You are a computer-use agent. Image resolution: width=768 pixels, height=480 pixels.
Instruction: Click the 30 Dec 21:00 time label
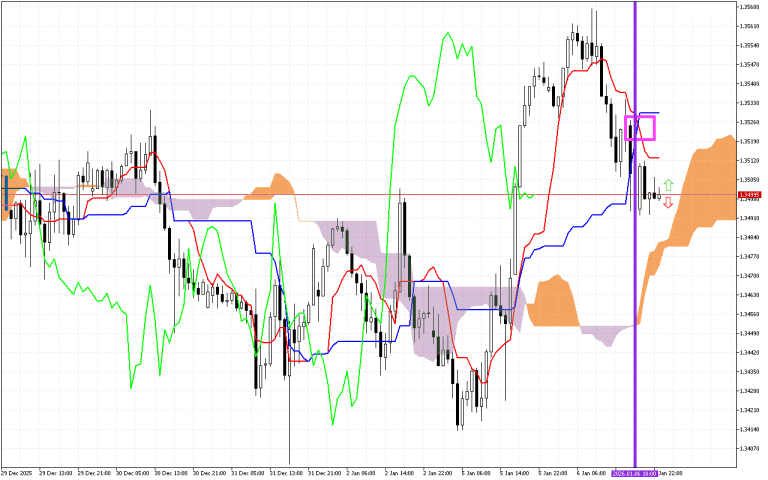point(209,473)
